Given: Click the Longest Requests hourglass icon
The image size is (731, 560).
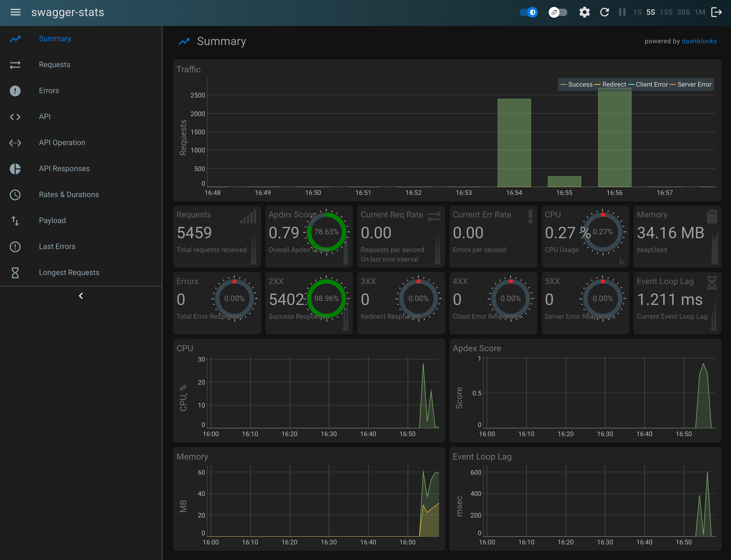Looking at the screenshot, I should click(x=15, y=273).
